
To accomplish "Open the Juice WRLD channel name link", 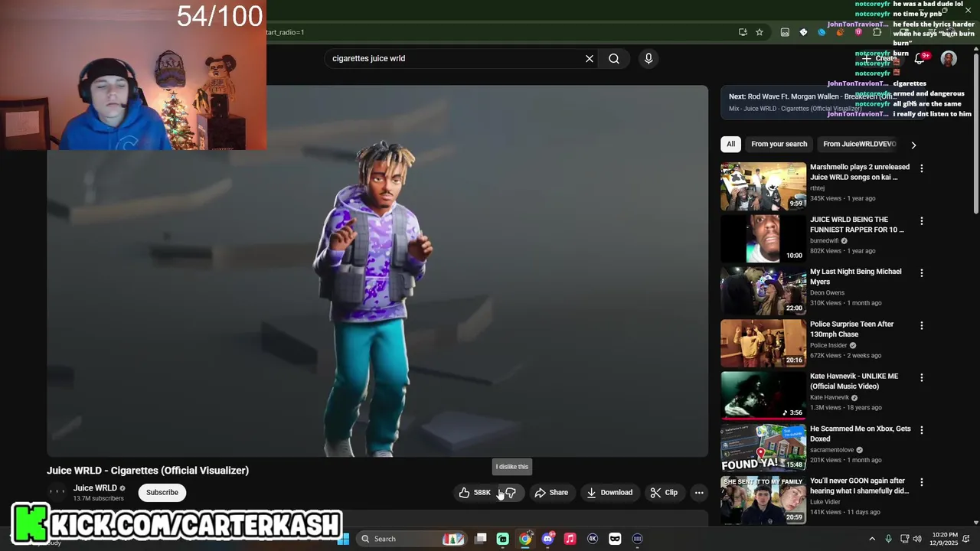I will 95,488.
